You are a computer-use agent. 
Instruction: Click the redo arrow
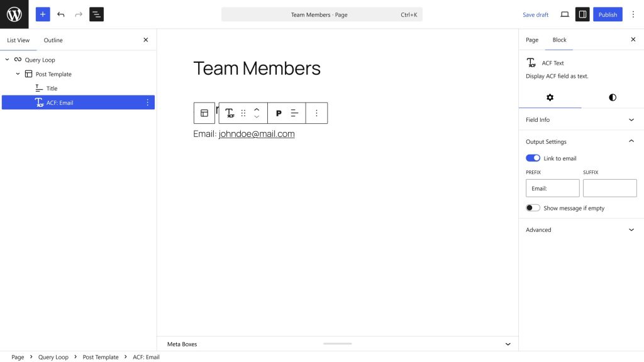click(x=79, y=14)
